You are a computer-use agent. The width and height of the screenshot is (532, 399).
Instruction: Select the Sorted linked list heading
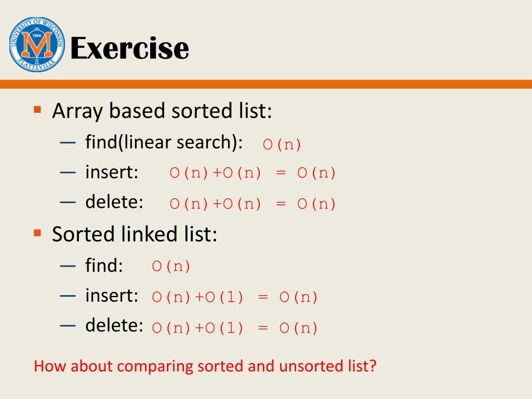135,234
